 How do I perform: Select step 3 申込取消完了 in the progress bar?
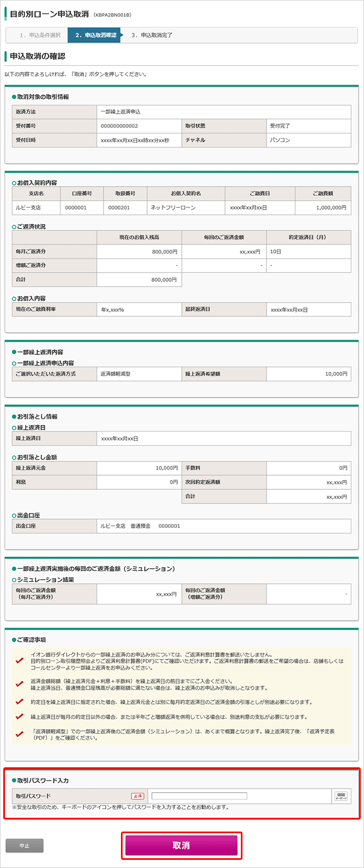(x=152, y=35)
